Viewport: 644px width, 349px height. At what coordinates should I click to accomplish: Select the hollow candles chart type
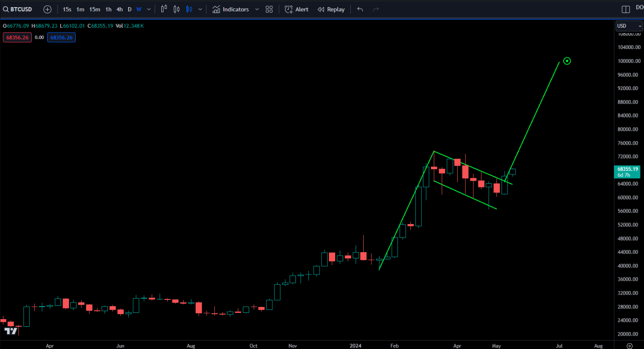pyautogui.click(x=176, y=9)
